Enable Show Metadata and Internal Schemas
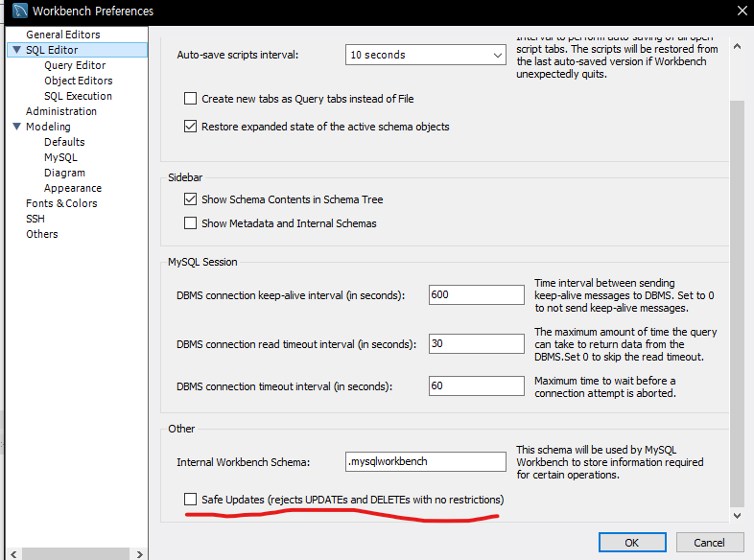 (191, 223)
